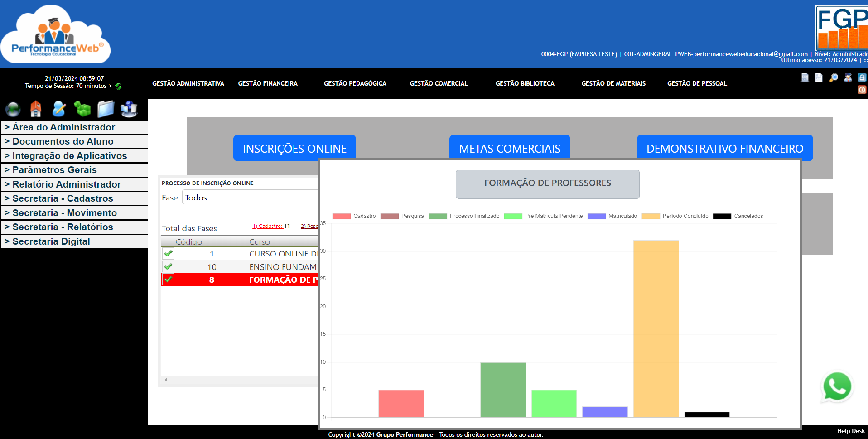Toggle the checkmark beside CURSO ONLINE row
The image size is (868, 439).
point(168,254)
